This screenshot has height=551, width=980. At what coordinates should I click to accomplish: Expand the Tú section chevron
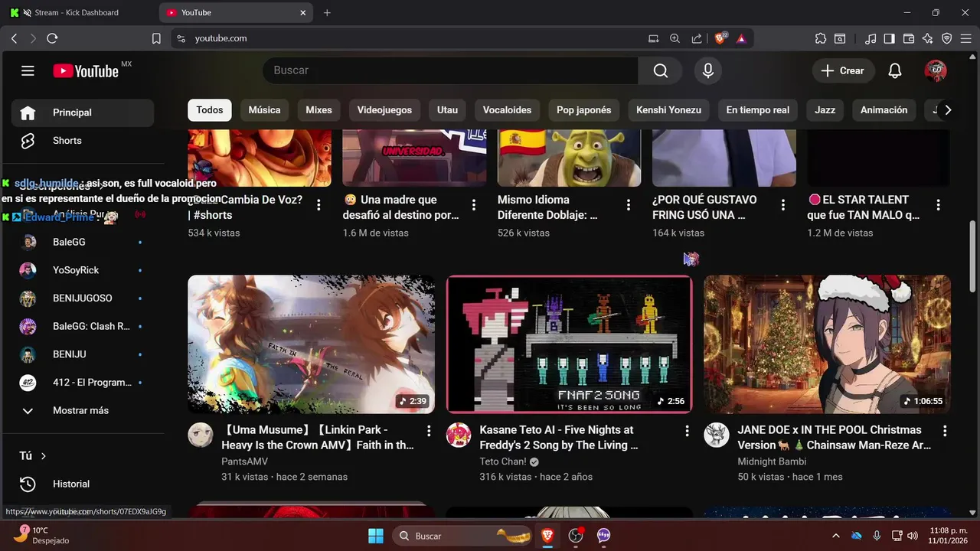pos(44,456)
